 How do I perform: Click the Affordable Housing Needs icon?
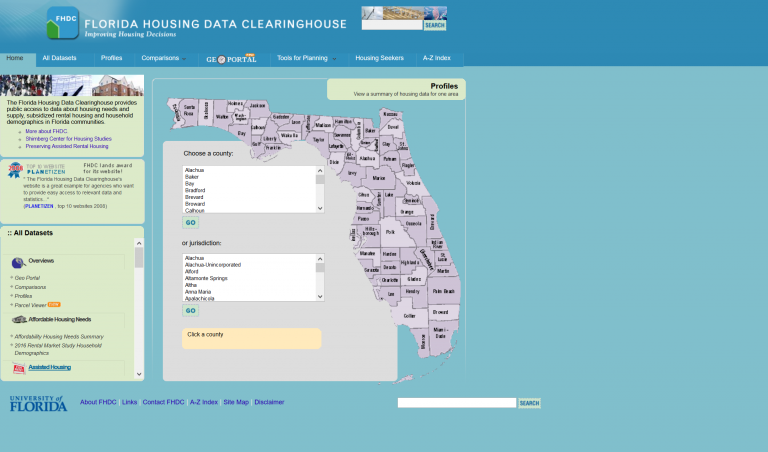19,319
